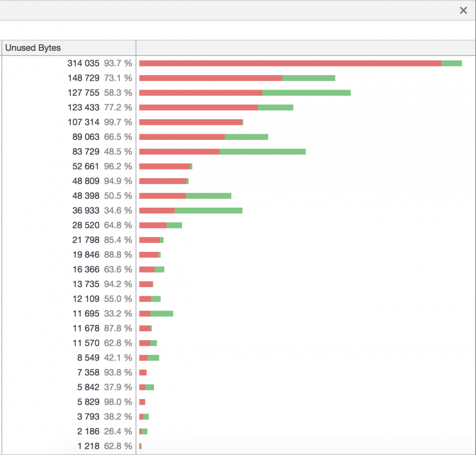Click the bar for the 11 695 row
Screen dimensions: 476x455
[x=157, y=313]
